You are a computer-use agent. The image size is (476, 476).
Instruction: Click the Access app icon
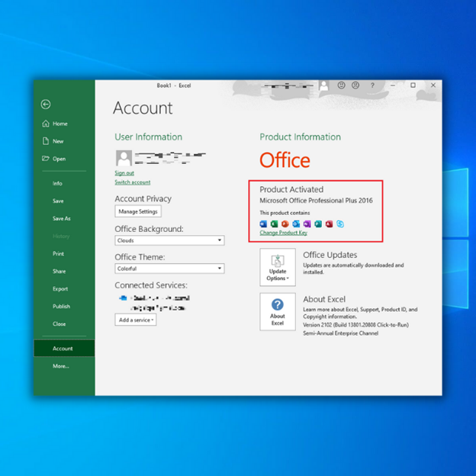pos(329,224)
